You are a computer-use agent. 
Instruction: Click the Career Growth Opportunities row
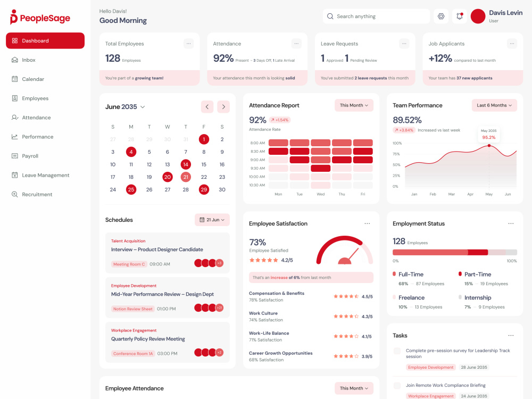click(x=311, y=356)
